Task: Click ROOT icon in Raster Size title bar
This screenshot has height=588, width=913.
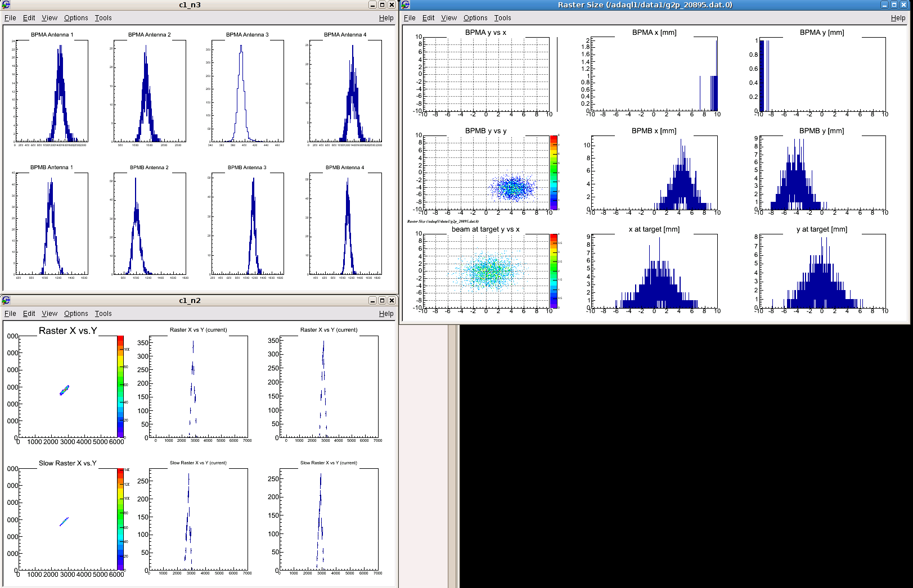Action: (x=405, y=4)
